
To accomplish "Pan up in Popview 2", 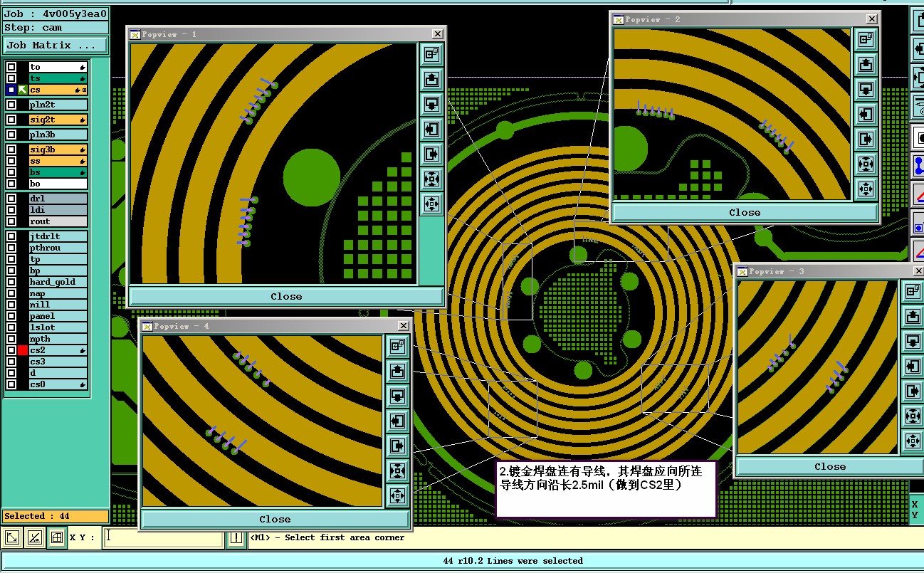I will tap(866, 65).
